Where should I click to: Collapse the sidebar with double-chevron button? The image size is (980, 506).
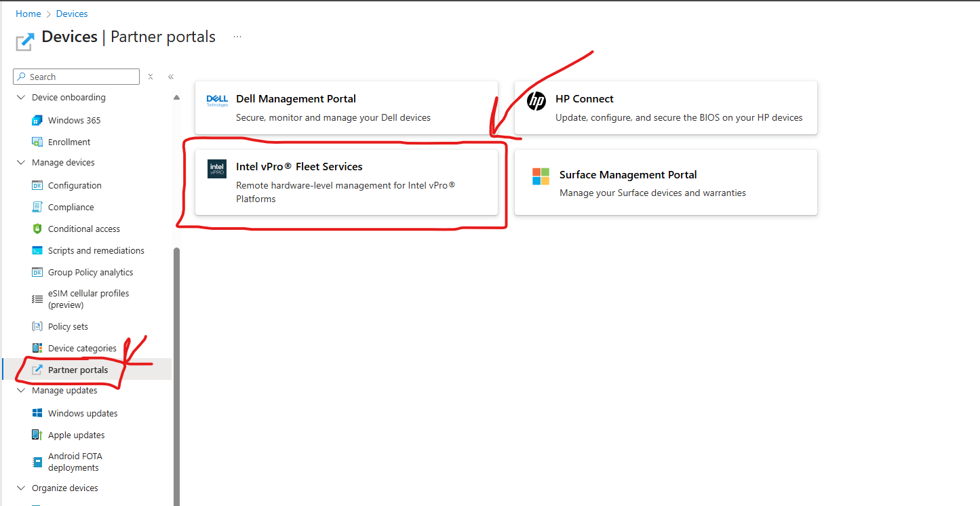171,77
